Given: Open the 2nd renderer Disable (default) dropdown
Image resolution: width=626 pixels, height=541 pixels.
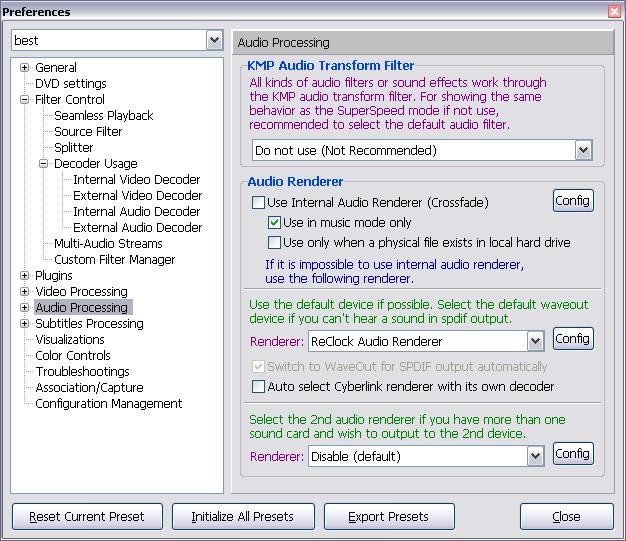Looking at the screenshot, I should [x=535, y=456].
